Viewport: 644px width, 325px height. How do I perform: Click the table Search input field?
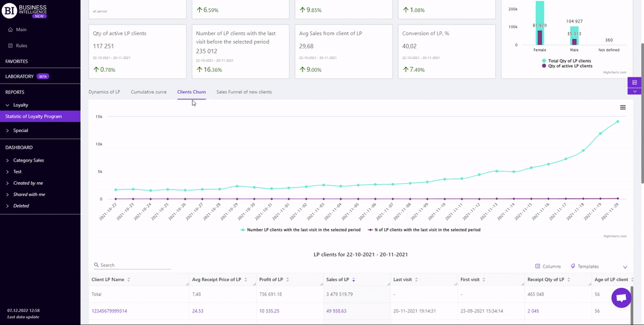(x=135, y=265)
